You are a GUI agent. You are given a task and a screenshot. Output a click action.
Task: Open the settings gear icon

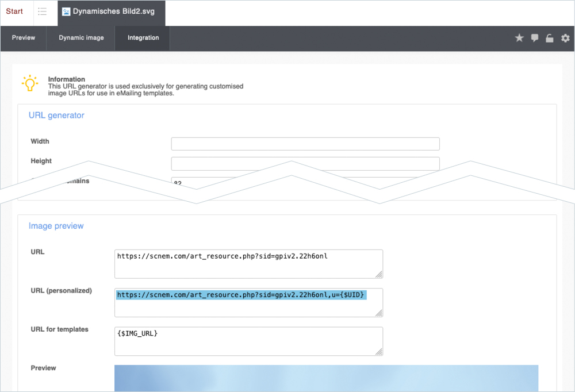click(x=565, y=38)
